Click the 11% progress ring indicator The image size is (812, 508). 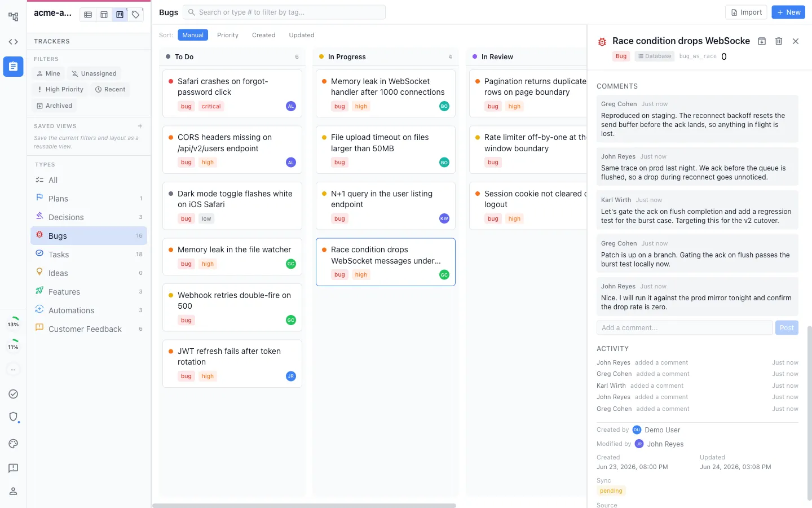pos(13,345)
